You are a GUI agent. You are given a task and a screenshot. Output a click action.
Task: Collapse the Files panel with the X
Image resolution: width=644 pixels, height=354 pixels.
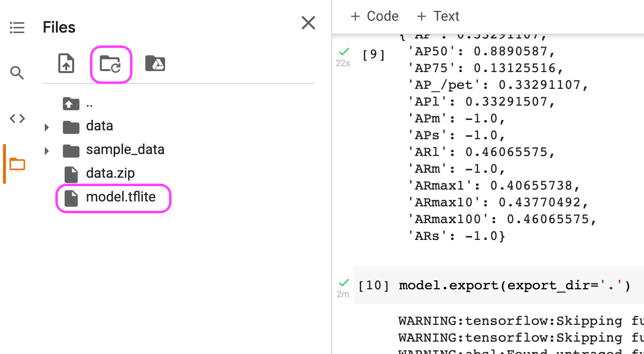click(x=308, y=23)
